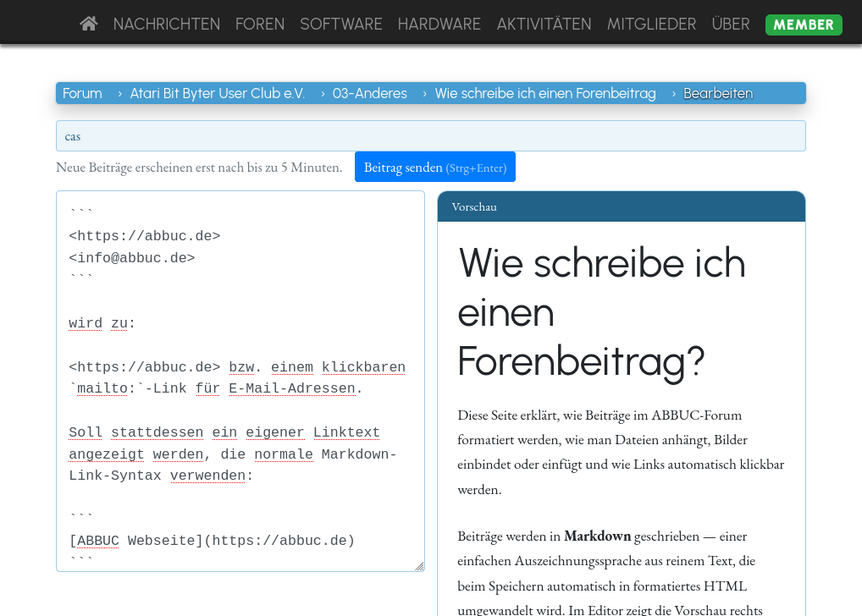
Task: Open the ÜBER menu
Action: click(x=731, y=25)
